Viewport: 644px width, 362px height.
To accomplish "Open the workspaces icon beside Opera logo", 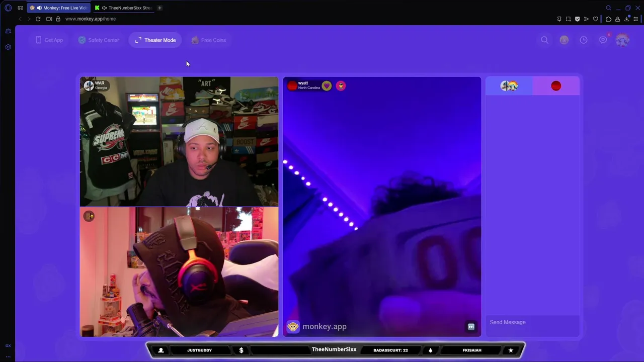I will point(20,8).
